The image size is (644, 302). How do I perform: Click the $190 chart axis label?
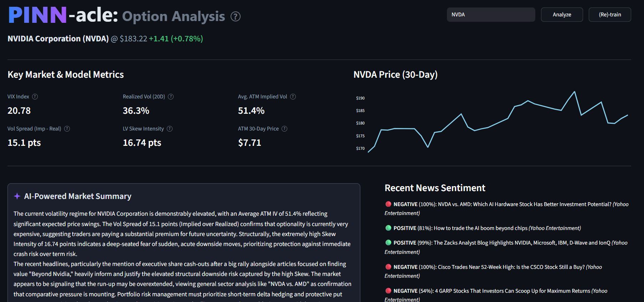click(360, 98)
